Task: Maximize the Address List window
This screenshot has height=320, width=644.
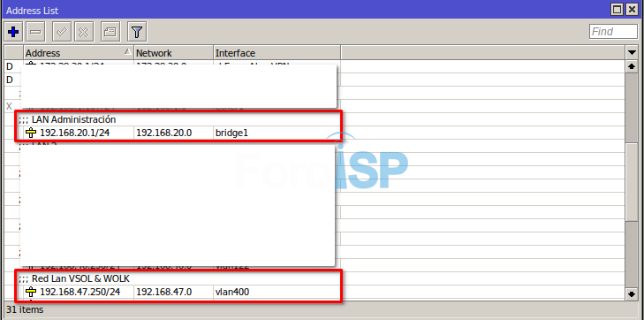Action: pyautogui.click(x=617, y=10)
